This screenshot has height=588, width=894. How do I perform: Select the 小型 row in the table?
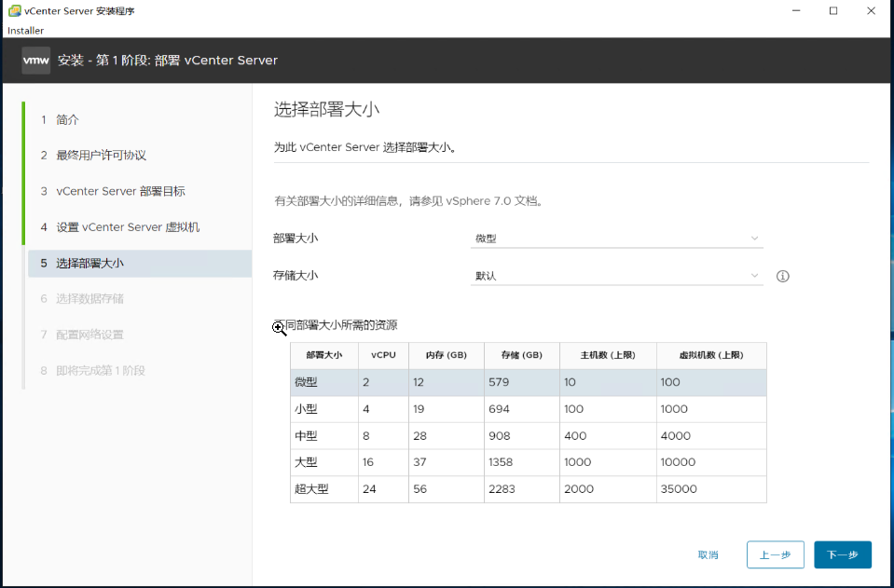click(529, 409)
